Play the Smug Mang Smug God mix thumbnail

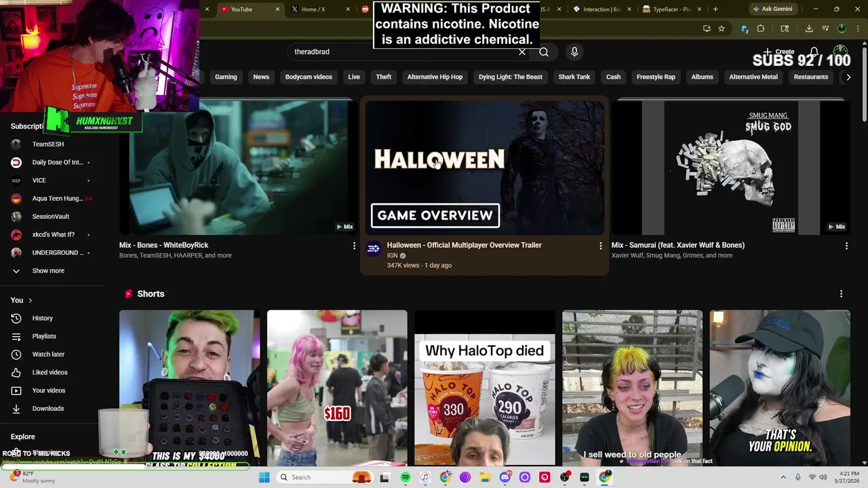tap(730, 168)
